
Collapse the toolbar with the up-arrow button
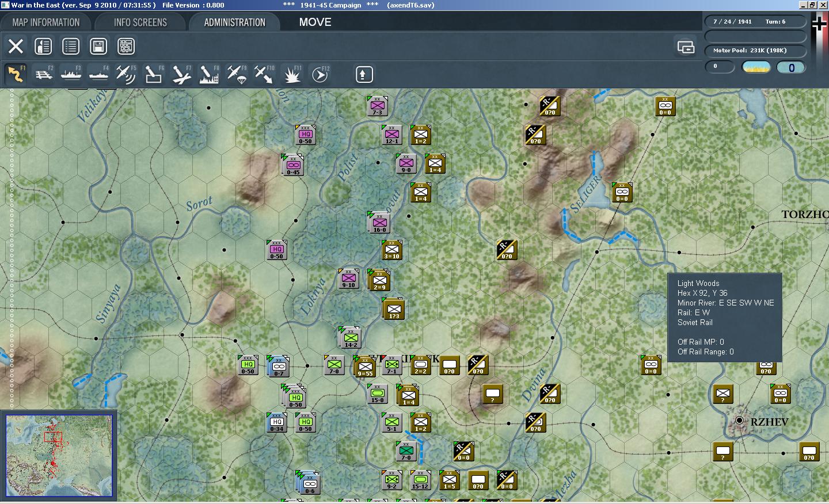coord(363,74)
